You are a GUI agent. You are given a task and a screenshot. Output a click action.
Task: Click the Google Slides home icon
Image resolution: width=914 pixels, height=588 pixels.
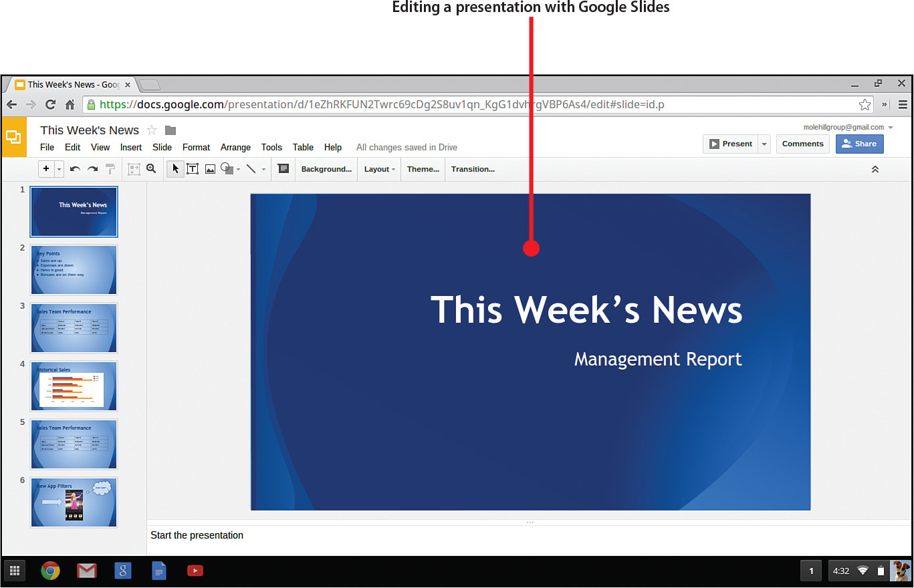[14, 137]
